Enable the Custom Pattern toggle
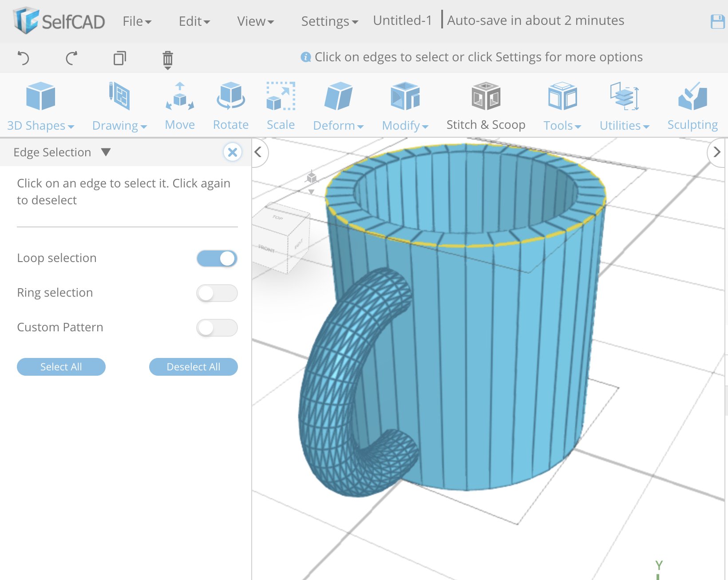This screenshot has width=728, height=580. (217, 328)
